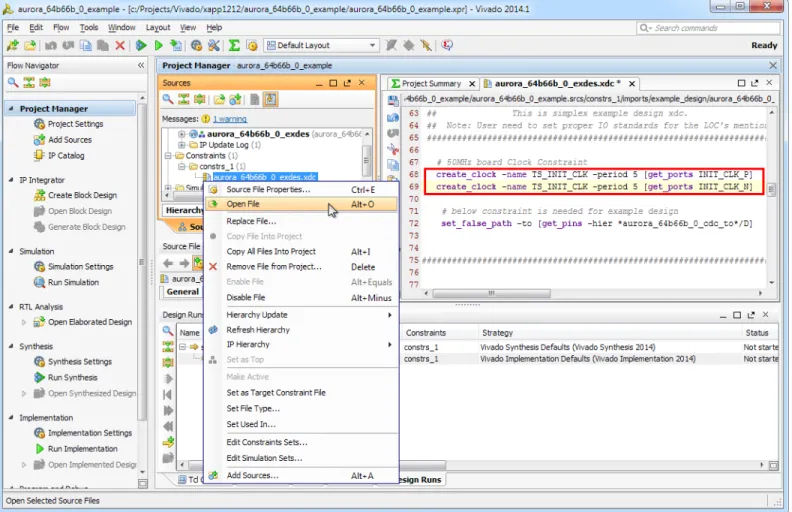Screen dimensions: 792x512
Task: Click the 1 warning link in Sources
Action: point(230,119)
